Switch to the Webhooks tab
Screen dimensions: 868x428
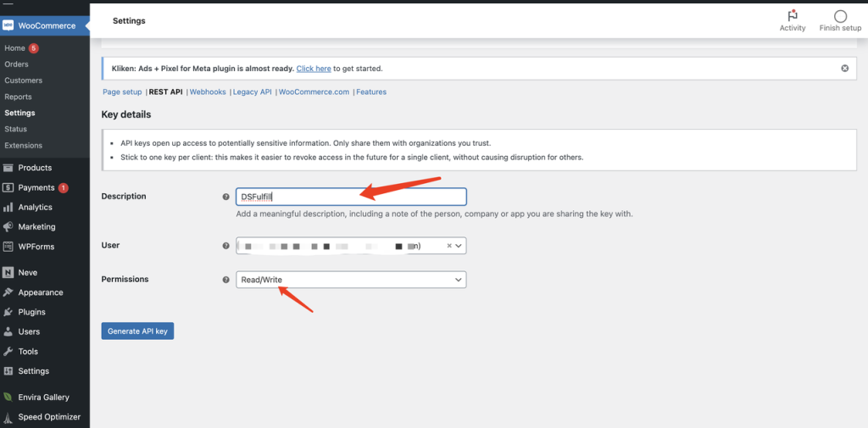pos(208,92)
